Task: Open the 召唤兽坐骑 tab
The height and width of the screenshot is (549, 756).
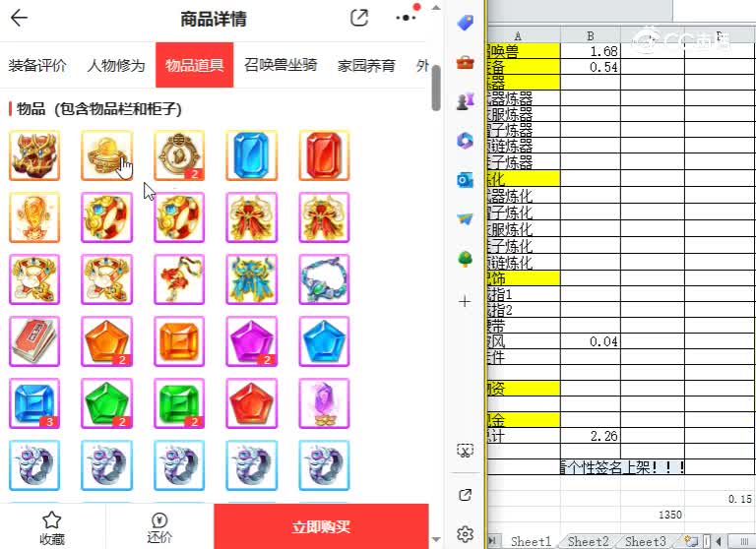Action: pos(281,65)
